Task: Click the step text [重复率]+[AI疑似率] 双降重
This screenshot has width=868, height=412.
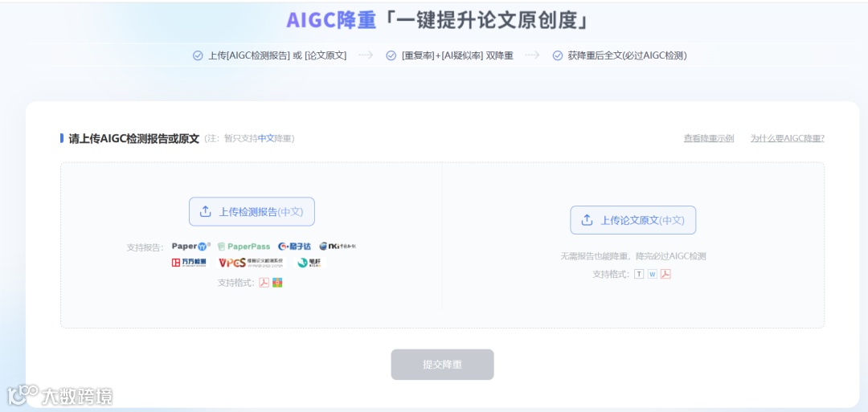Action: click(457, 55)
